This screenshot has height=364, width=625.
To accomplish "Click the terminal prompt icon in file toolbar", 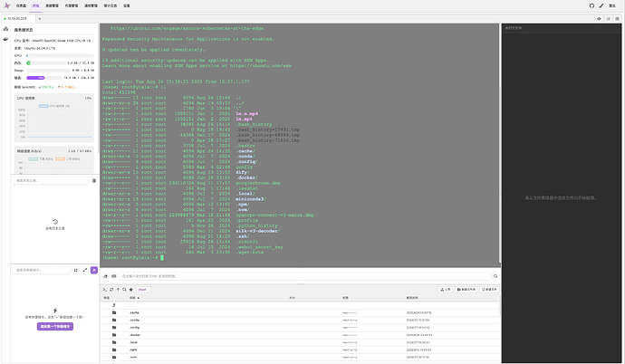I will 104,290.
